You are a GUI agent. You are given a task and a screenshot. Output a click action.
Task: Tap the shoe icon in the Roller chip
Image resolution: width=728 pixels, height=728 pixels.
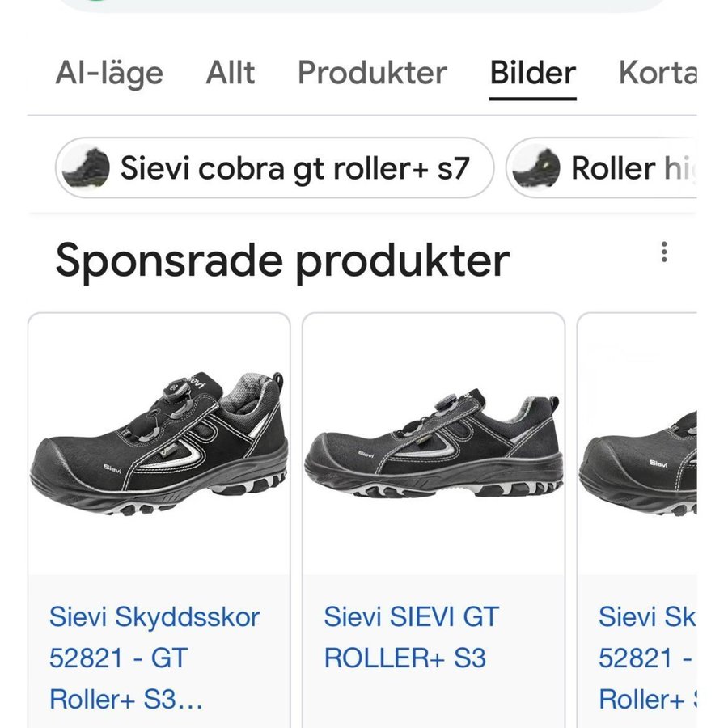coord(536,168)
